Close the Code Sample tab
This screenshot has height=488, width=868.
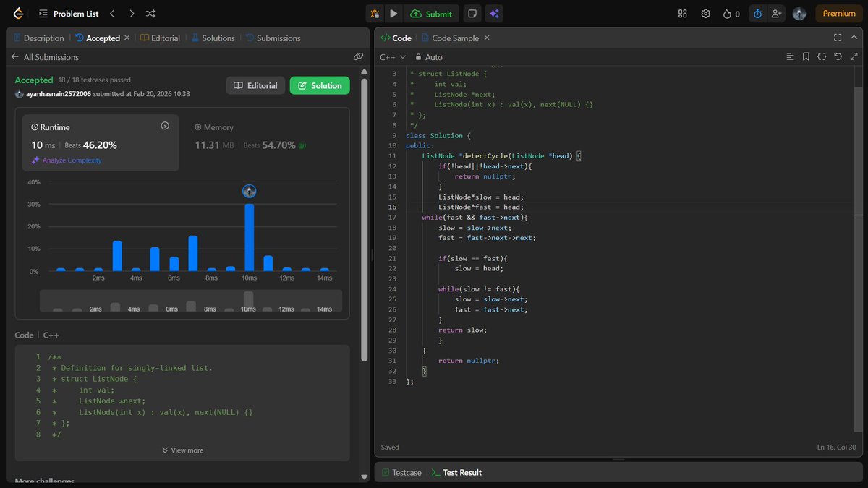tap(487, 38)
